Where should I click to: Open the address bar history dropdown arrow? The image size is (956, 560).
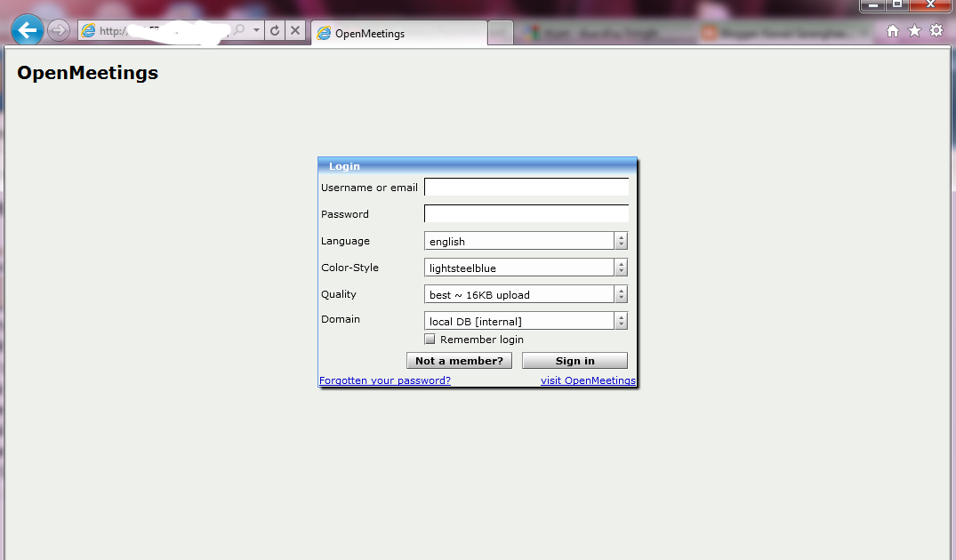click(257, 30)
